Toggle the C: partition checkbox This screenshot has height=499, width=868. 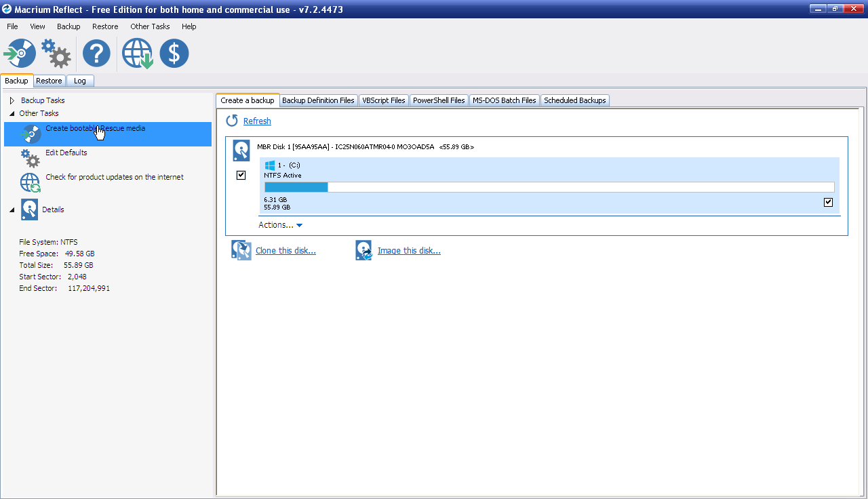828,202
